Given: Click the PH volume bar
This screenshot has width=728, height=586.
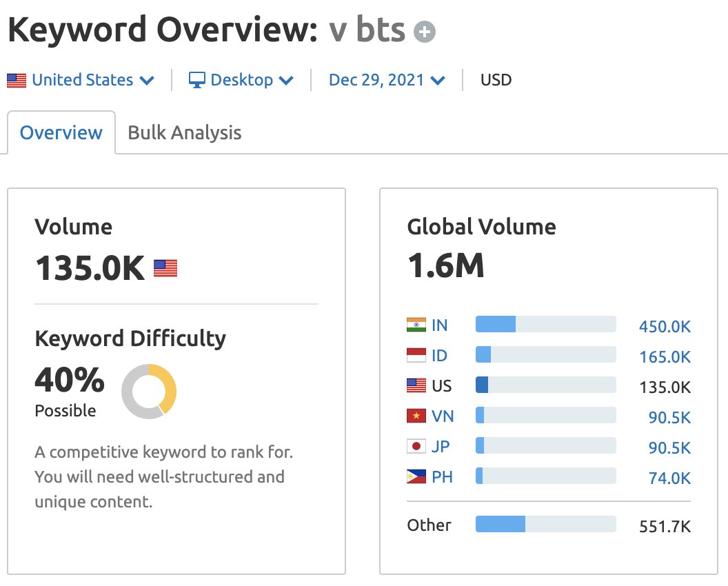Looking at the screenshot, I should 545,476.
